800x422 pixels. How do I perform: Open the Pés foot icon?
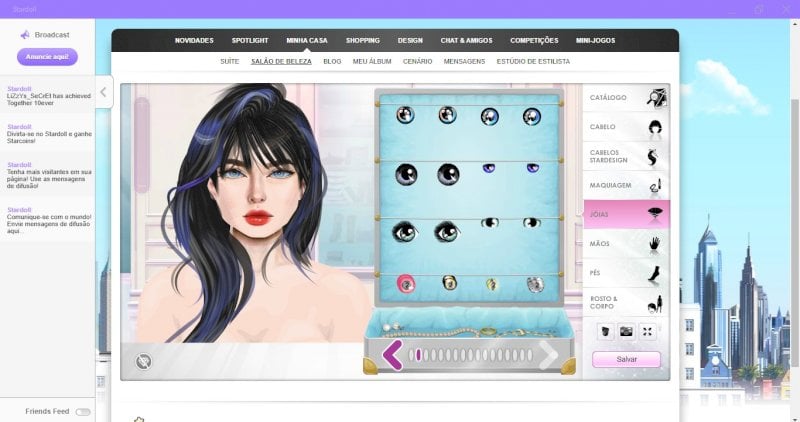coord(655,273)
